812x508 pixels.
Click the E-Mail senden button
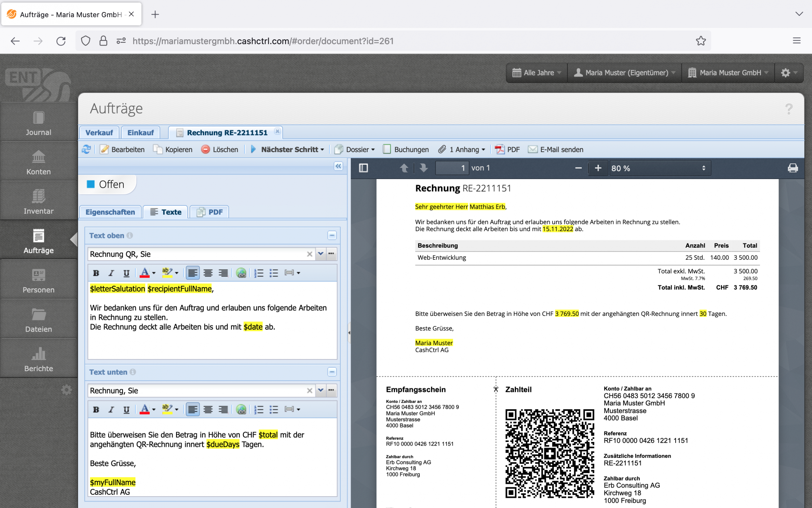556,150
